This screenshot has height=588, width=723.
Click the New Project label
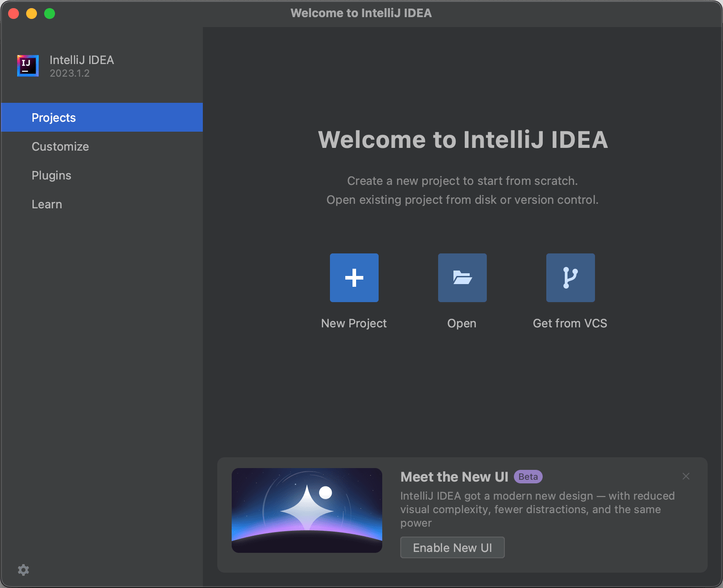click(x=354, y=323)
